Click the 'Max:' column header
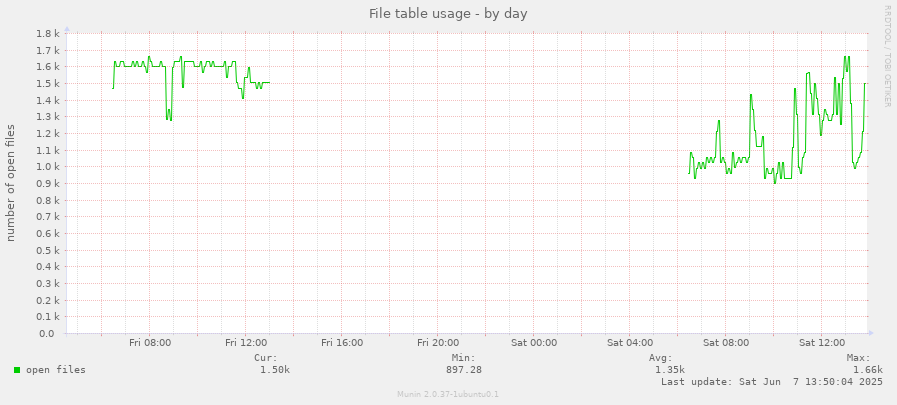This screenshot has width=897, height=405. pyautogui.click(x=858, y=358)
